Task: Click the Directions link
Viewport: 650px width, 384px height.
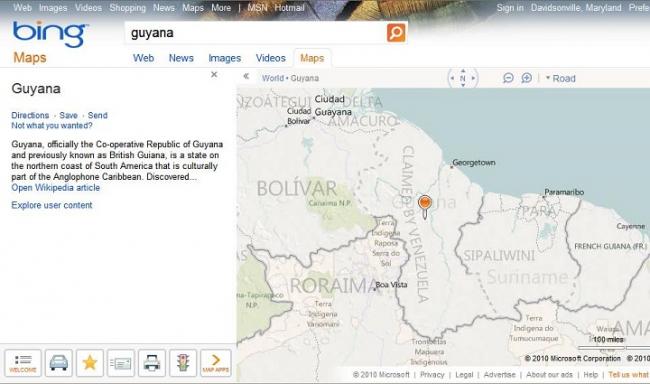Action: [30, 115]
